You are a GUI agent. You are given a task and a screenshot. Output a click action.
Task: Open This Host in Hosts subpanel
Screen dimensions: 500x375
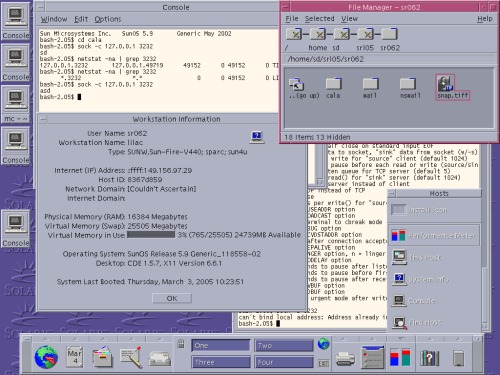(434, 257)
